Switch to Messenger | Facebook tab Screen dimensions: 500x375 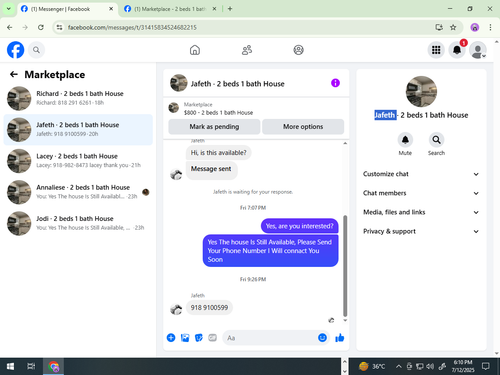point(67,9)
